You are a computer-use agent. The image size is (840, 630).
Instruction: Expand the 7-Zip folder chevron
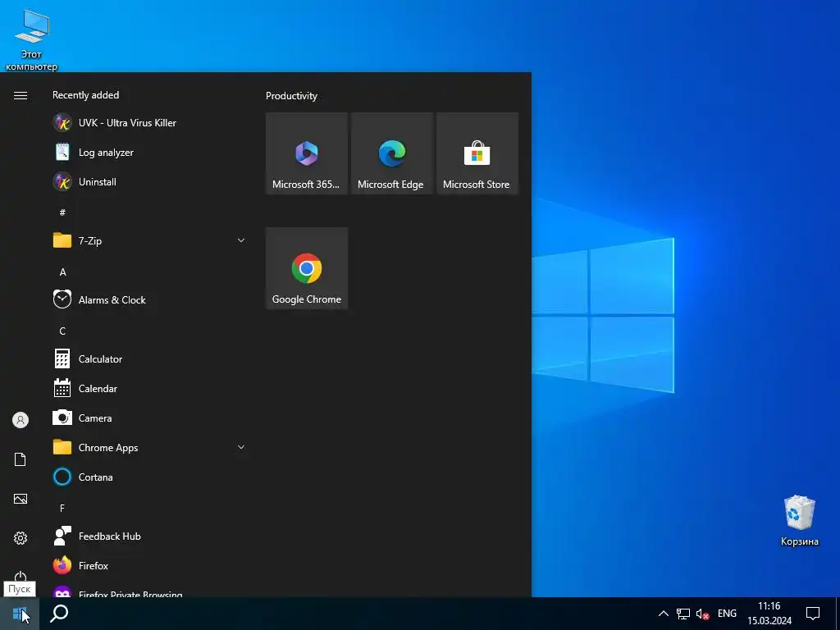[x=241, y=240]
